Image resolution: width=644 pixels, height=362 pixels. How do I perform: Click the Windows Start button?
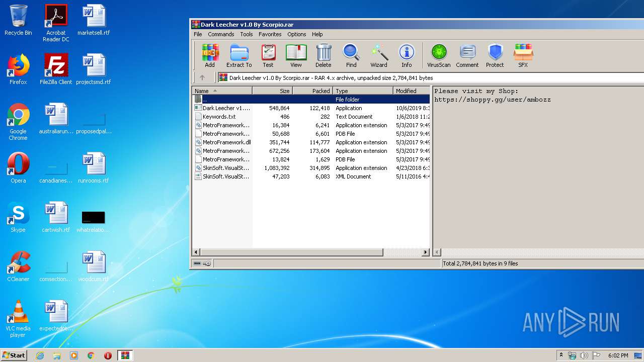point(14,355)
